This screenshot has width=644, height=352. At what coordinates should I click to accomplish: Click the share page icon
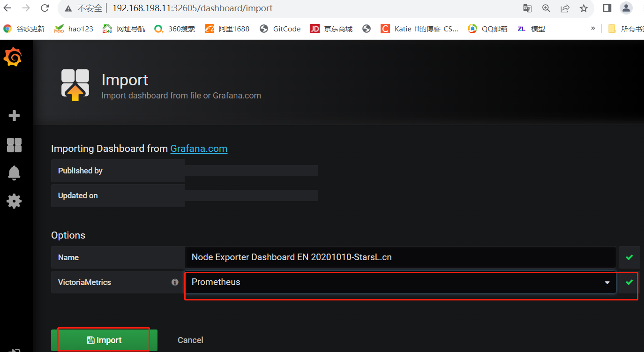[x=565, y=8]
